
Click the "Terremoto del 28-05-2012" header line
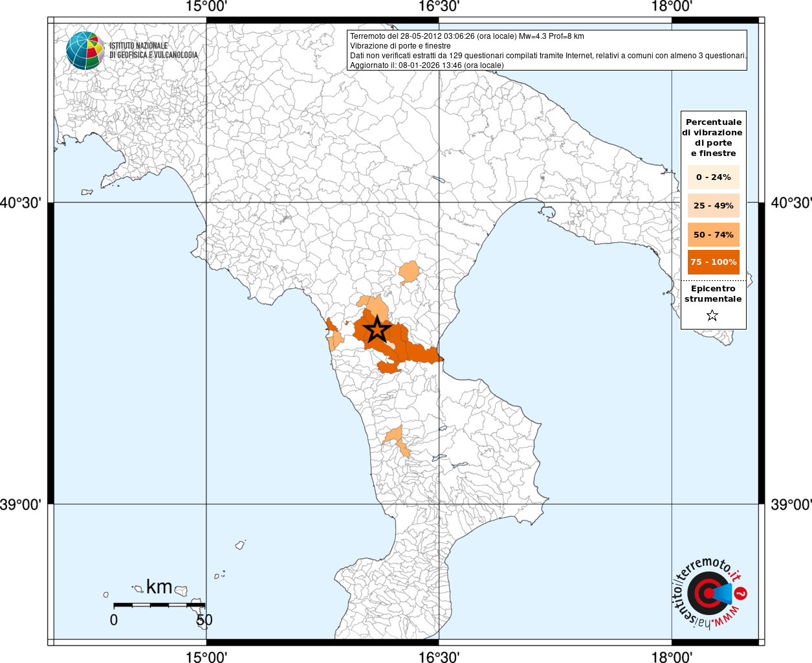(467, 36)
